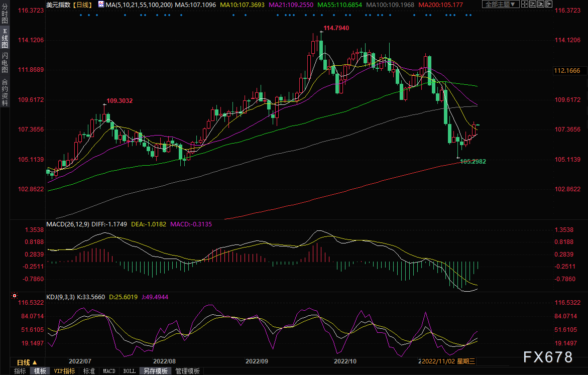Click the 109.3032 peak price label
This screenshot has width=588, height=375.
click(x=120, y=101)
